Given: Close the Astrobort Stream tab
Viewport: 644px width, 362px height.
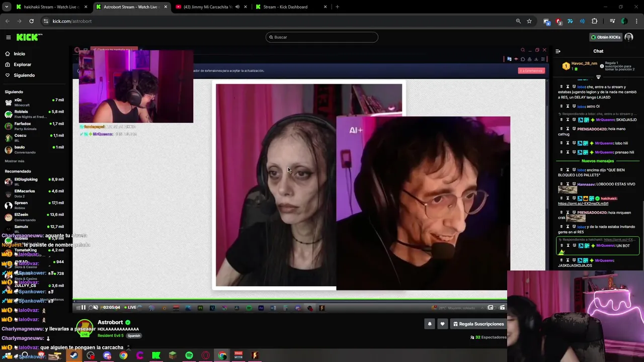Looking at the screenshot, I should 166,7.
